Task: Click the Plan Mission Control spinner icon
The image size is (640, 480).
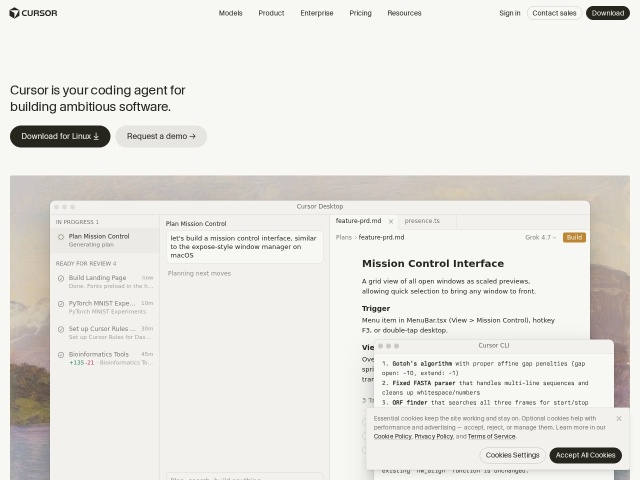Action: 61,237
